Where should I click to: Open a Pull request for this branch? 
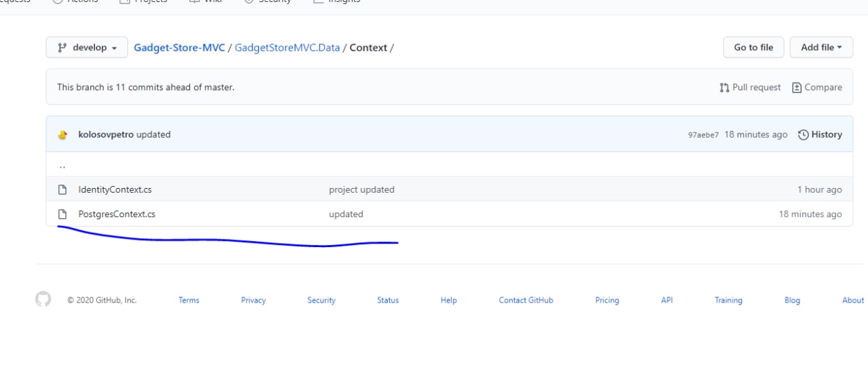click(750, 88)
